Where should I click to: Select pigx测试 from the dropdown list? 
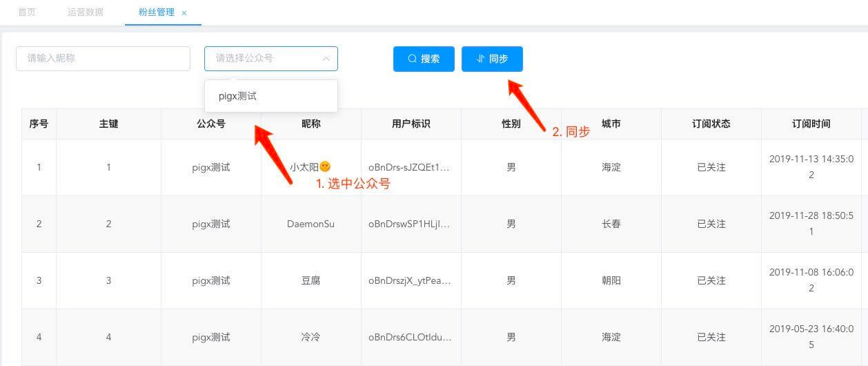[238, 96]
